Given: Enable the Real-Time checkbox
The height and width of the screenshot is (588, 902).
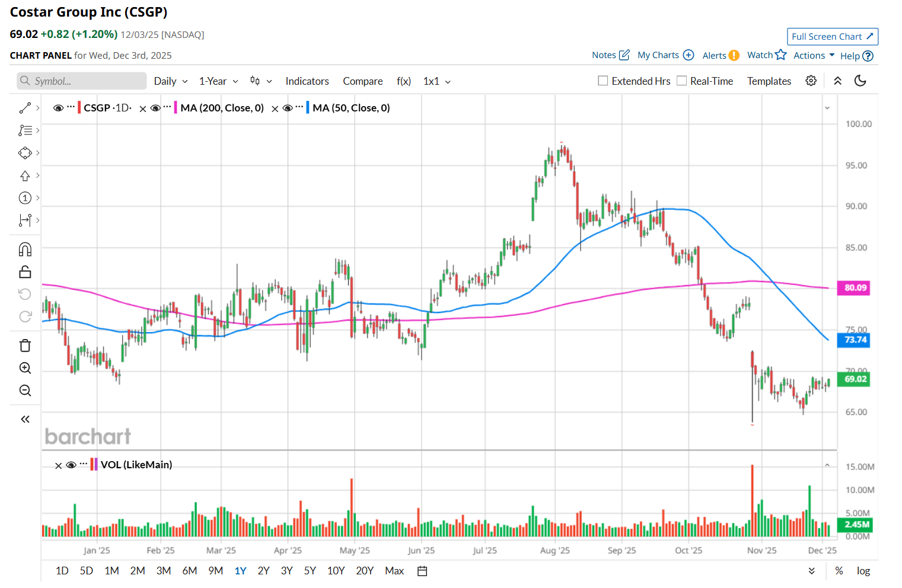Looking at the screenshot, I should point(682,81).
